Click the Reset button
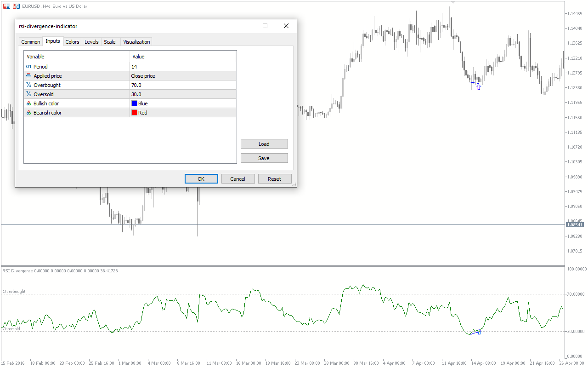Image resolution: width=588 pixels, height=368 pixels. point(275,179)
